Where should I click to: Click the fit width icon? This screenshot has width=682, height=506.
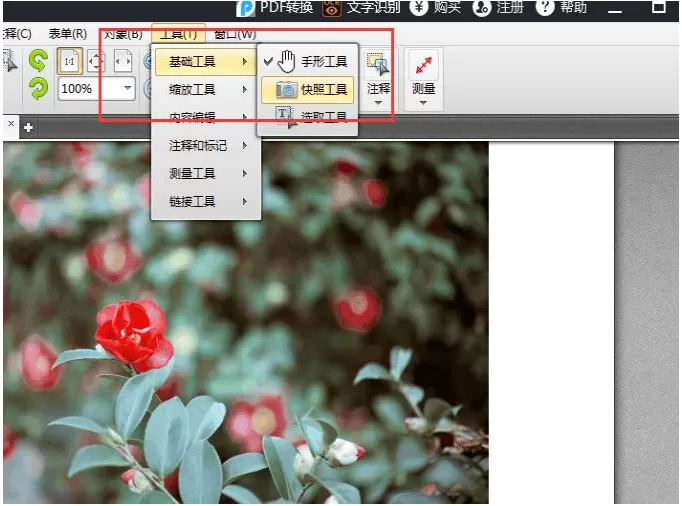click(123, 61)
